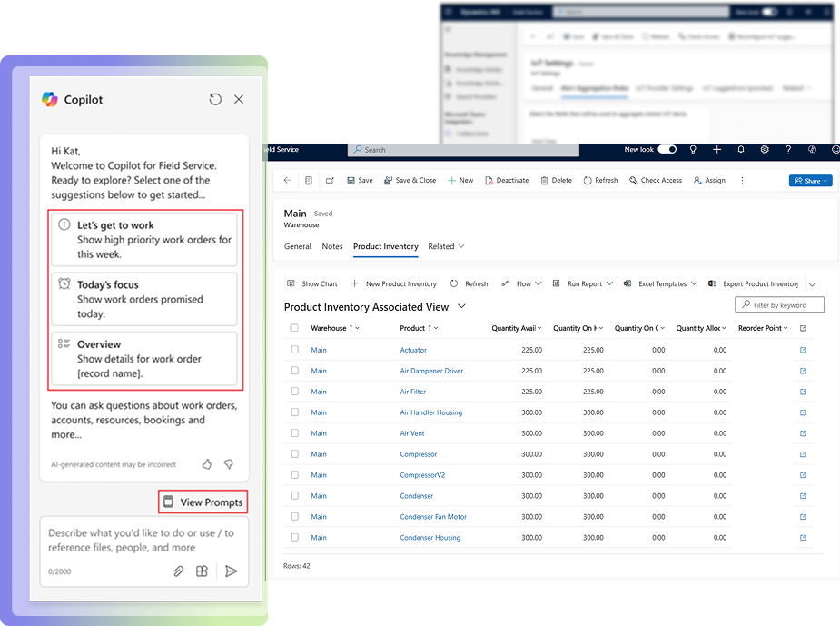Click the Share button

click(x=811, y=181)
